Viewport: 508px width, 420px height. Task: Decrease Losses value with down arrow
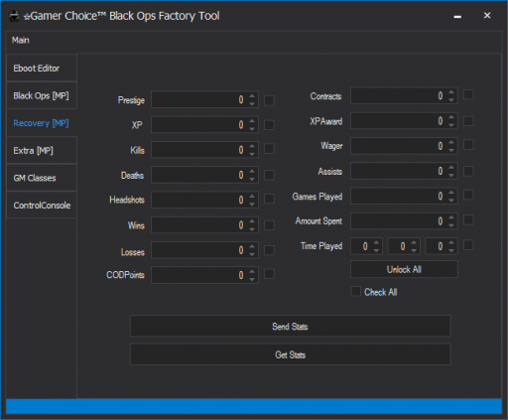(252, 254)
